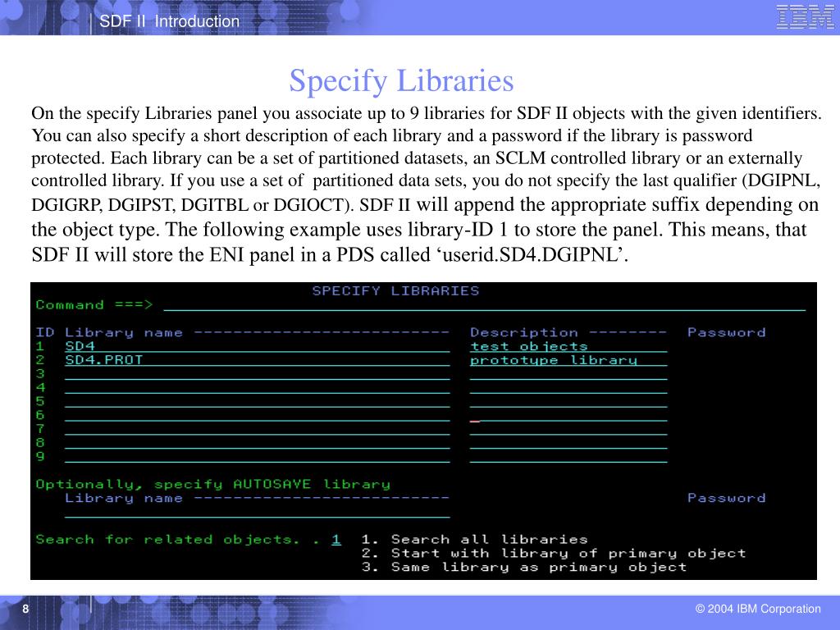Screen dimensions: 840x630
Task: Click the library name field for ID 9
Action: 257,457
